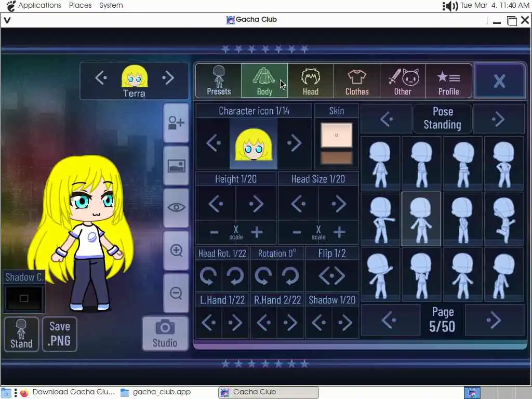Save character as PNG

[x=60, y=334]
